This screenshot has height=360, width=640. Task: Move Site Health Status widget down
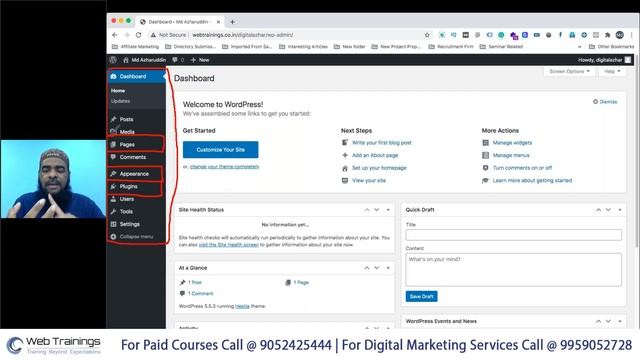[377, 210]
